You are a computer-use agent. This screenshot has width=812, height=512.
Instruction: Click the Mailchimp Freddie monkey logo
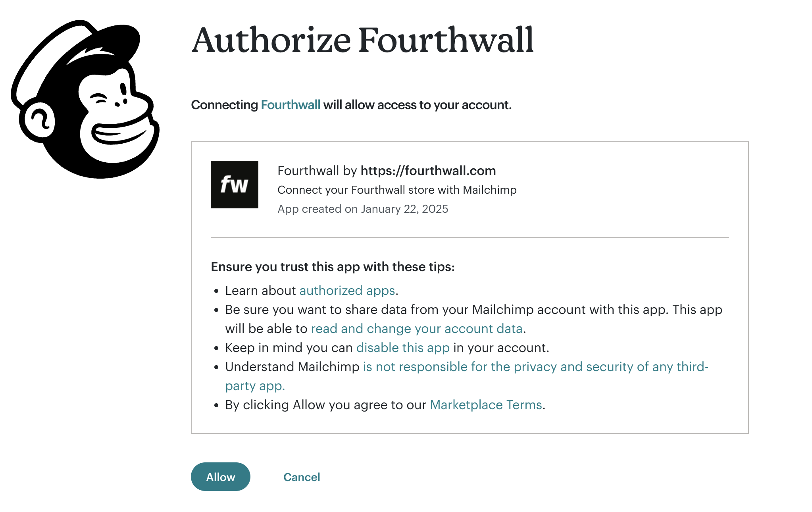click(85, 99)
